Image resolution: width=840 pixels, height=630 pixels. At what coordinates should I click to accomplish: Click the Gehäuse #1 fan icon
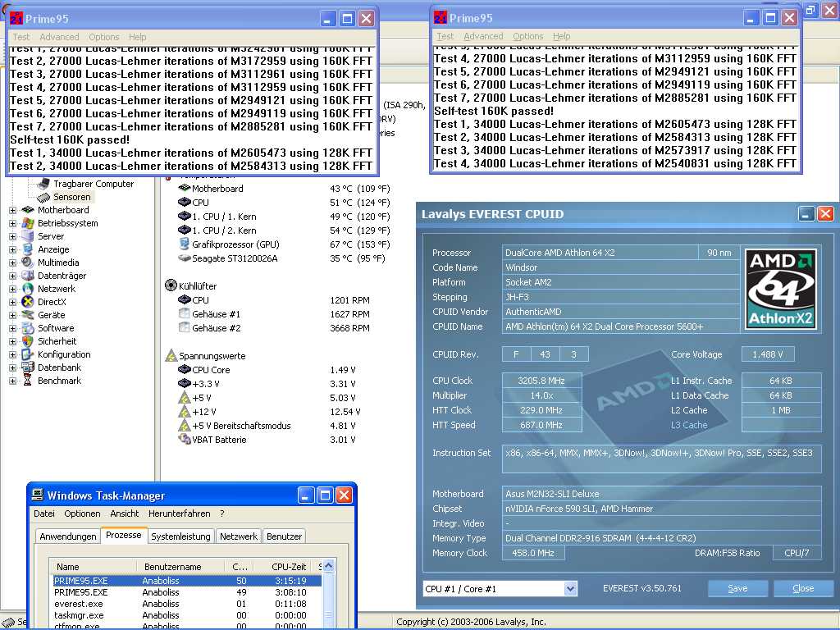[185, 314]
